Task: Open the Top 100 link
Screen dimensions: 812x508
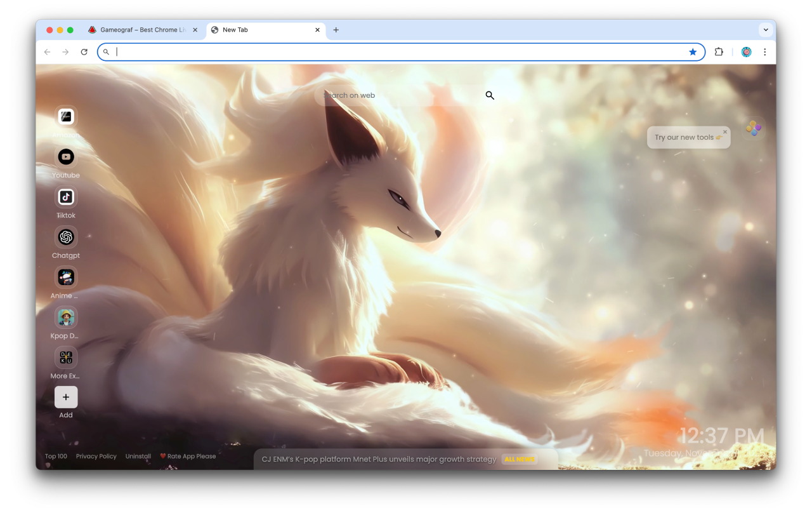Action: coord(56,456)
